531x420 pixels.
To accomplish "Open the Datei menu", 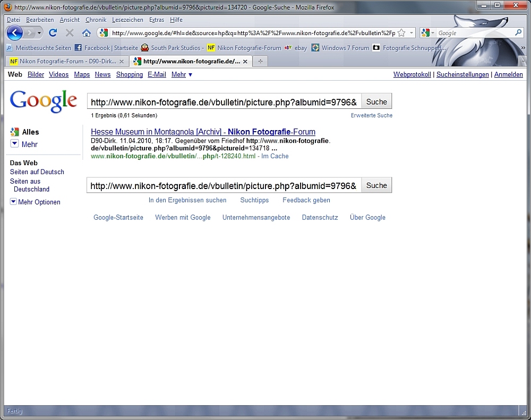I will click(x=14, y=20).
